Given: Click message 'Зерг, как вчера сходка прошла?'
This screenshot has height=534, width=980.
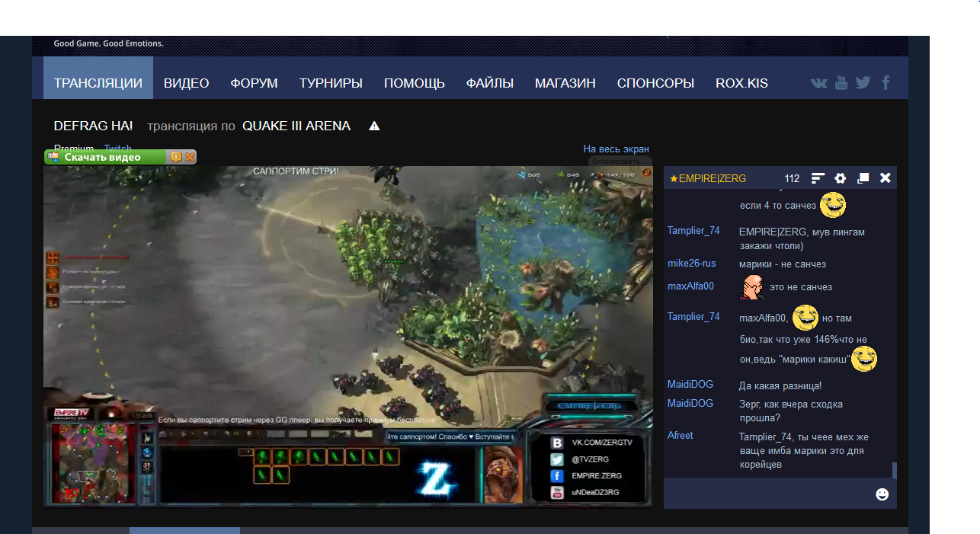Looking at the screenshot, I should [791, 411].
